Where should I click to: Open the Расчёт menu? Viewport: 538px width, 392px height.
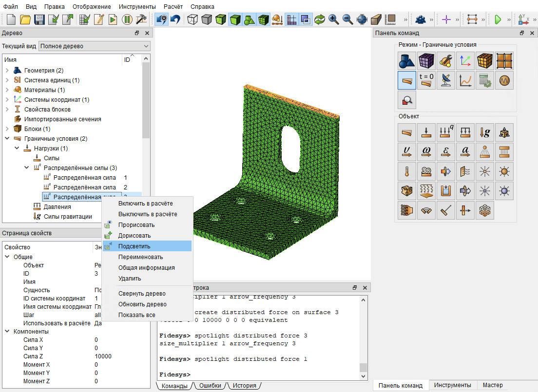(173, 6)
